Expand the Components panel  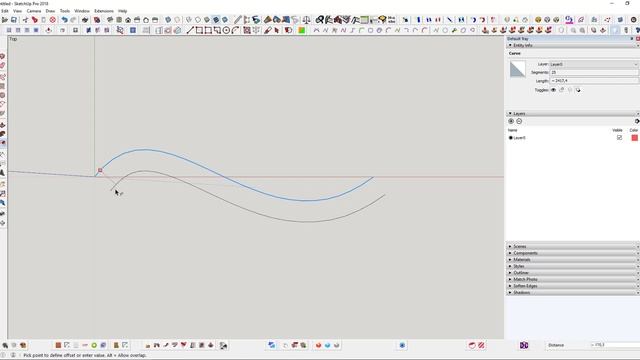pos(573,253)
